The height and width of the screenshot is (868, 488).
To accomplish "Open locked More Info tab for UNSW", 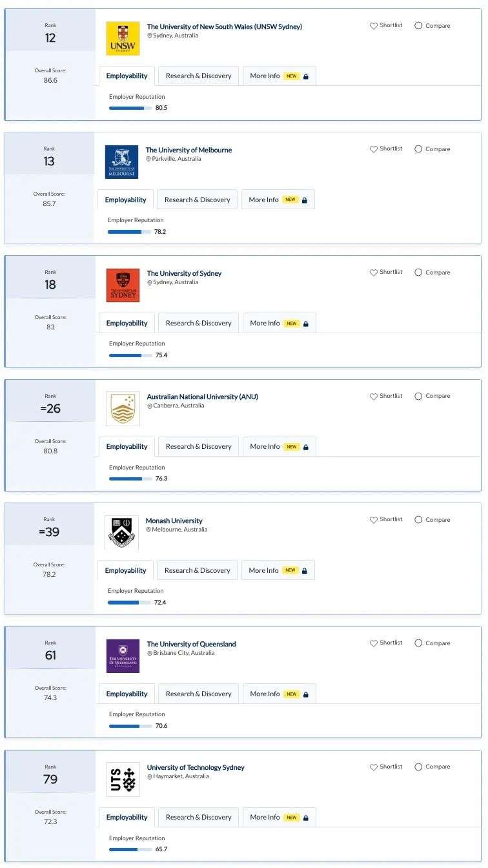I will coord(280,76).
